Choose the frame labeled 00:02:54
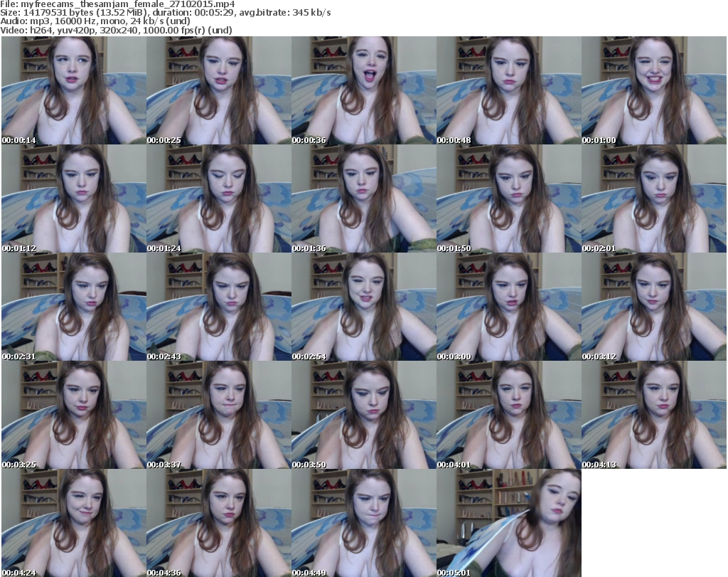 [364, 307]
